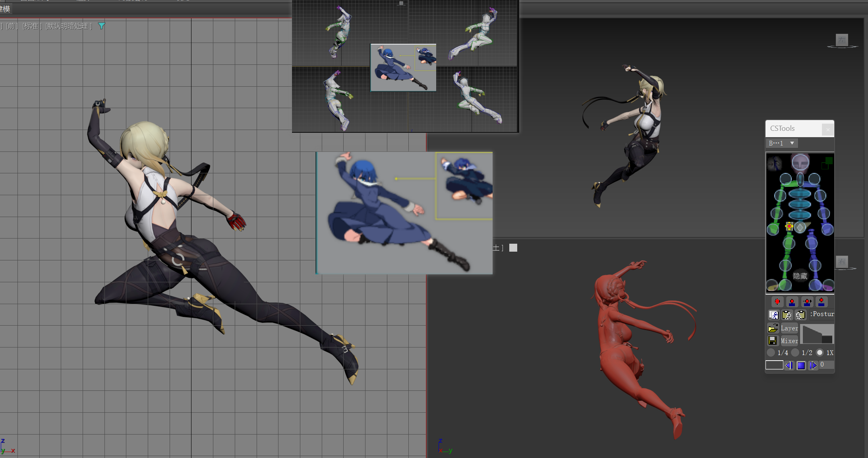Click the viewport filter funnel icon
The width and height of the screenshot is (868, 458).
101,26
